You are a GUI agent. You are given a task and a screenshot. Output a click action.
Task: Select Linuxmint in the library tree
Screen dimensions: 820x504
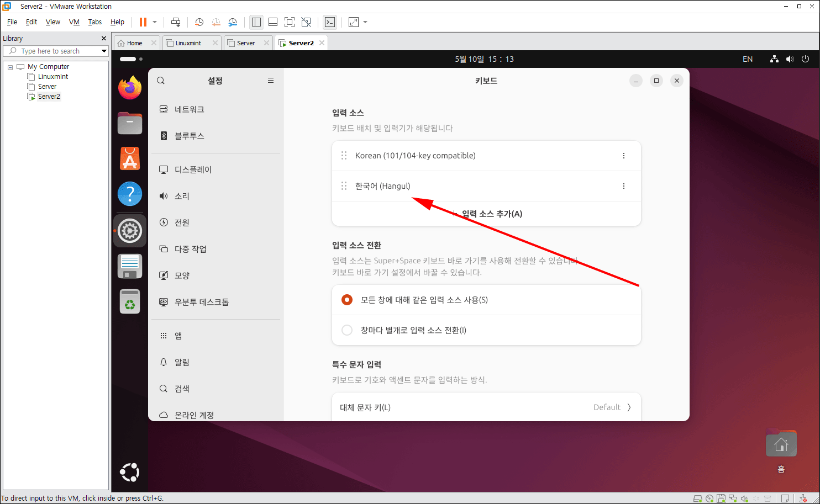[53, 77]
